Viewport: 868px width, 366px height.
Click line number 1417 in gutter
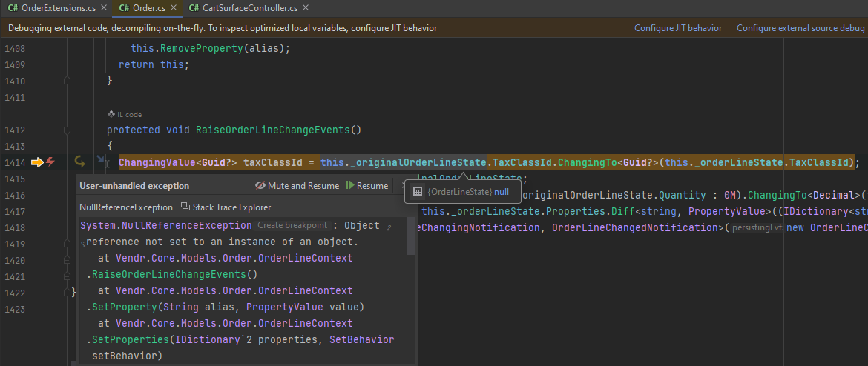click(x=15, y=211)
